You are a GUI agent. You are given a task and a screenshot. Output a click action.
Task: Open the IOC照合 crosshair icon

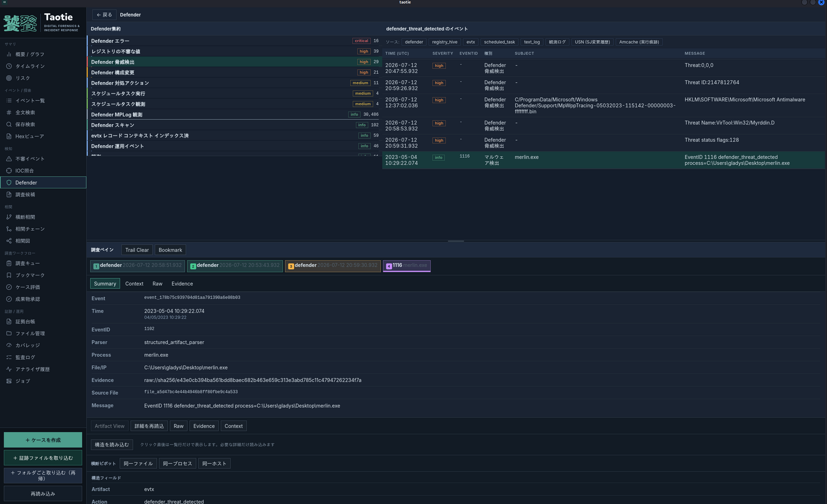point(9,170)
